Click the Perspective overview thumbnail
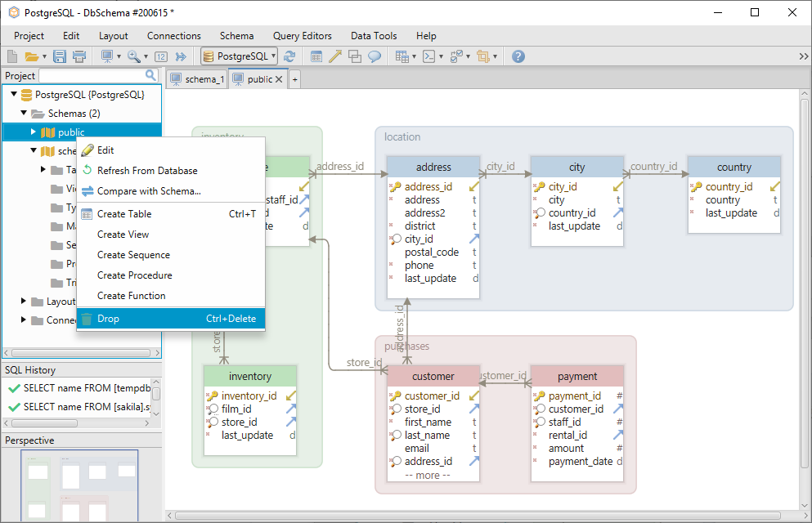The height and width of the screenshot is (523, 812). coord(79,486)
